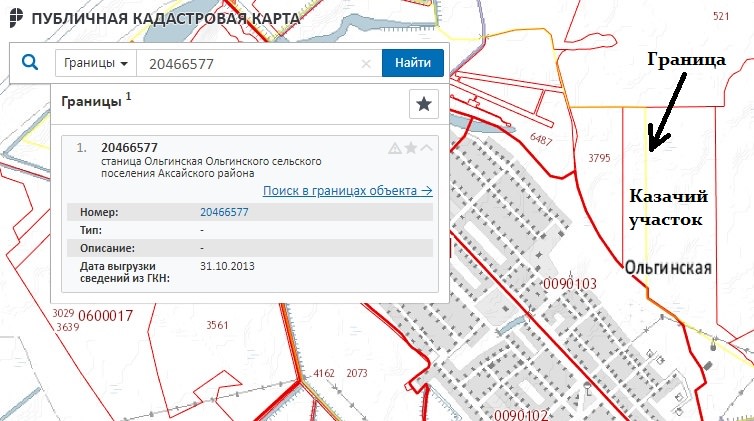Follow the Поиск в границах объекта link
Image resolution: width=754 pixels, height=421 pixels.
347,190
